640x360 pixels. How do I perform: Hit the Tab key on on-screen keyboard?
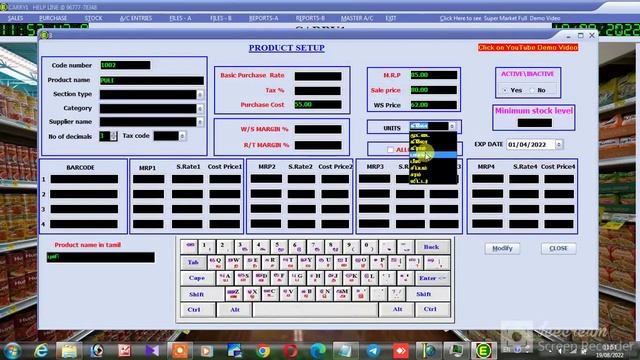pyautogui.click(x=193, y=262)
